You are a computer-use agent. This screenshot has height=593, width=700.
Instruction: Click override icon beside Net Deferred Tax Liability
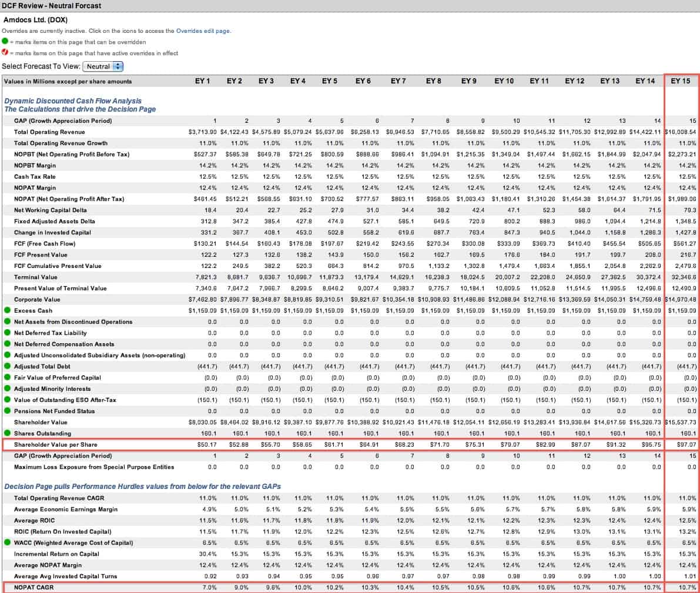pos(6,332)
